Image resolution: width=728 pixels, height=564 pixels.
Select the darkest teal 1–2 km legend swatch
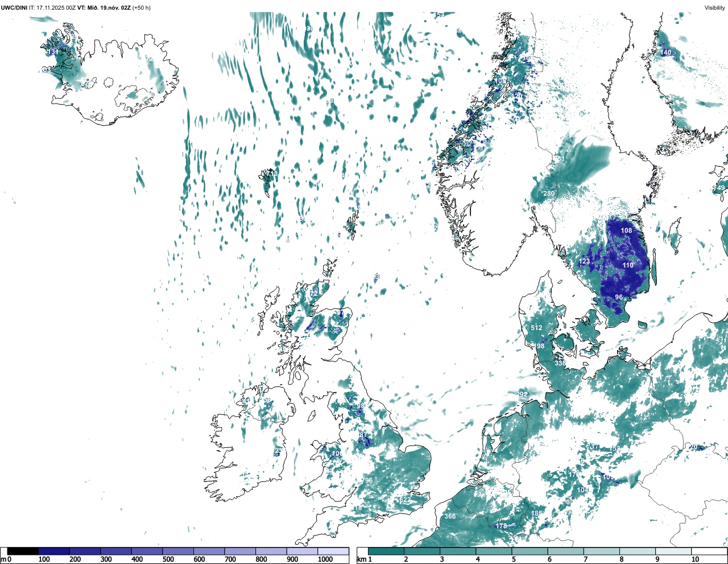tap(386, 551)
